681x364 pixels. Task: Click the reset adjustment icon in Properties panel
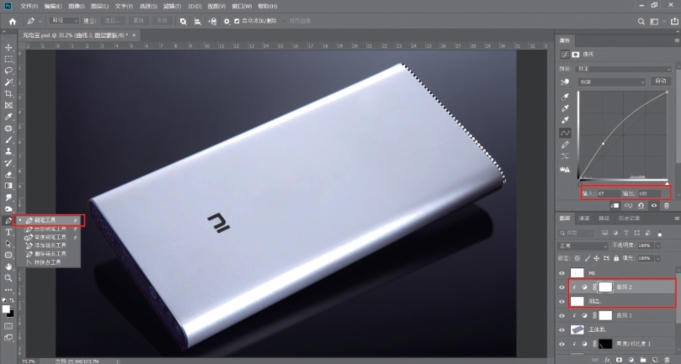coord(641,205)
